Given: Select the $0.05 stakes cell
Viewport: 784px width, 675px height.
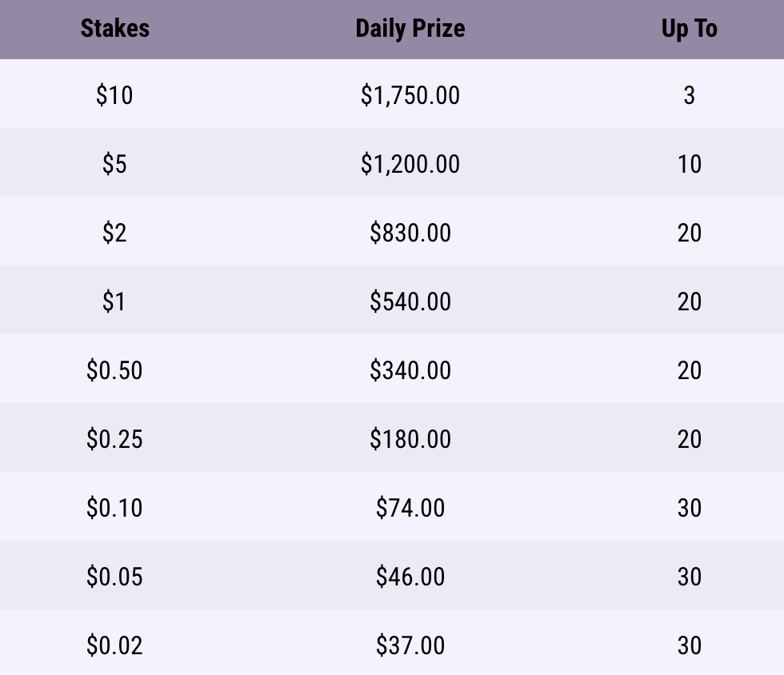Looking at the screenshot, I should (x=114, y=577).
